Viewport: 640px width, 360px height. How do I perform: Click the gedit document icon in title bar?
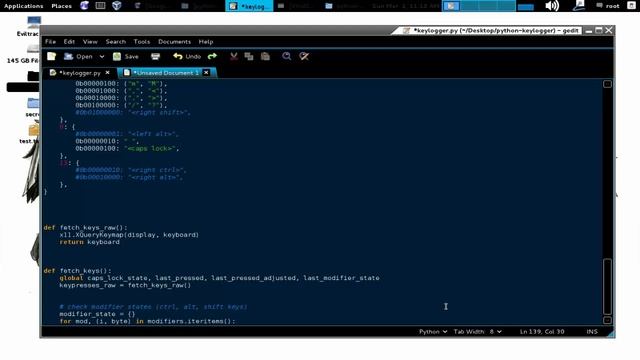tap(406, 31)
